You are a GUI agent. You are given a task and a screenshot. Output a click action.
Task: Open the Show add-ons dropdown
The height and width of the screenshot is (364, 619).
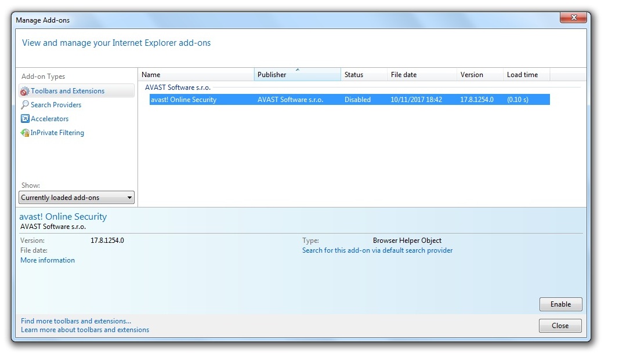77,198
